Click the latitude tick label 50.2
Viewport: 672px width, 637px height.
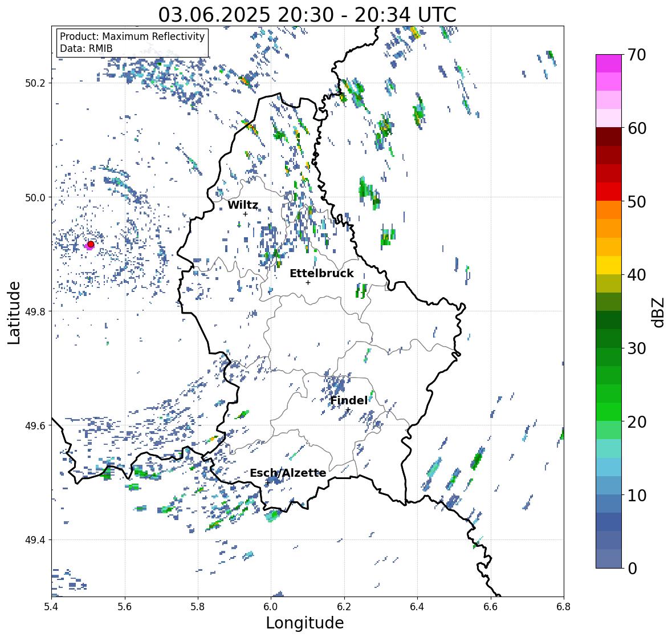pyautogui.click(x=35, y=83)
